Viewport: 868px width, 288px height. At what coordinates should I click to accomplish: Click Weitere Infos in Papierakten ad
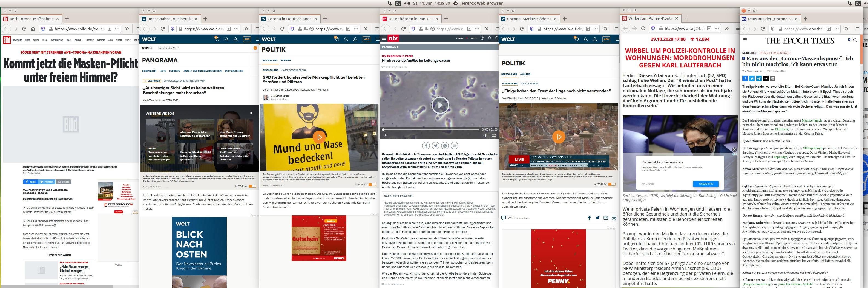tap(706, 184)
